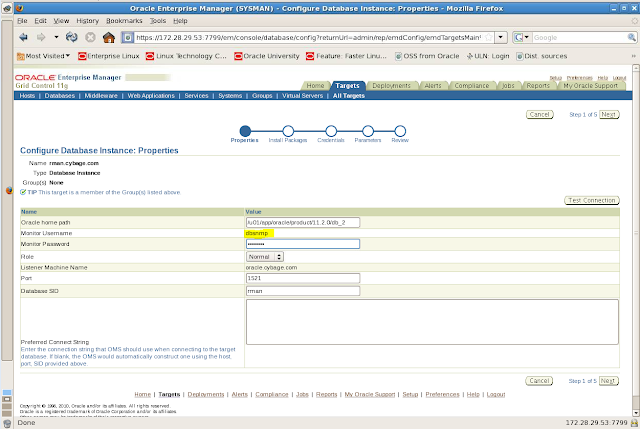Open the back/forward history dropdown arrow
This screenshot has width=640, height=429.
56,38
